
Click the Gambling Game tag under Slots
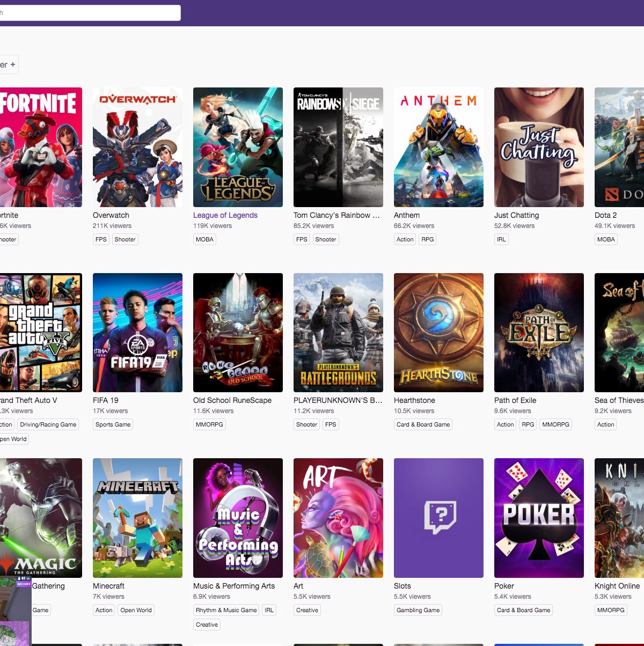pos(418,610)
